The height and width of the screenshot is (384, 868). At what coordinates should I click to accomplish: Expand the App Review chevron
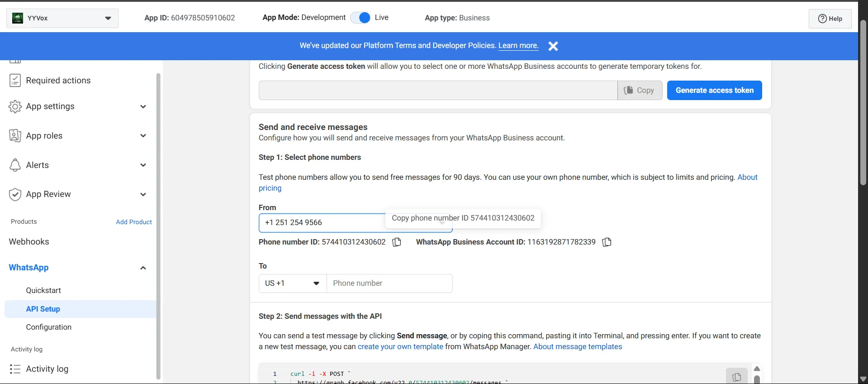143,195
